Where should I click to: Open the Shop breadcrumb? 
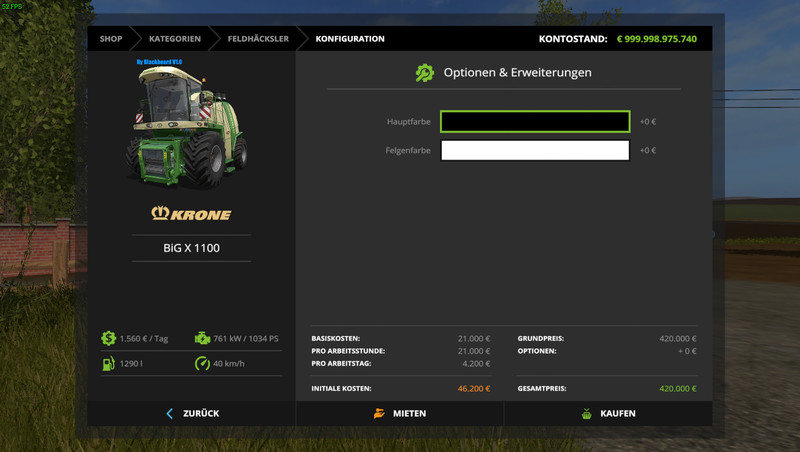[111, 39]
